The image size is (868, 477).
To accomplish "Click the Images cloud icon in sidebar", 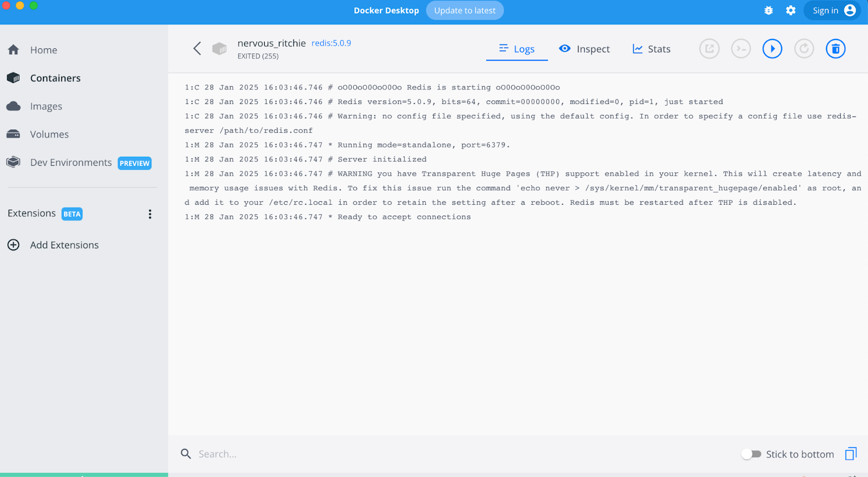I will 14,106.
